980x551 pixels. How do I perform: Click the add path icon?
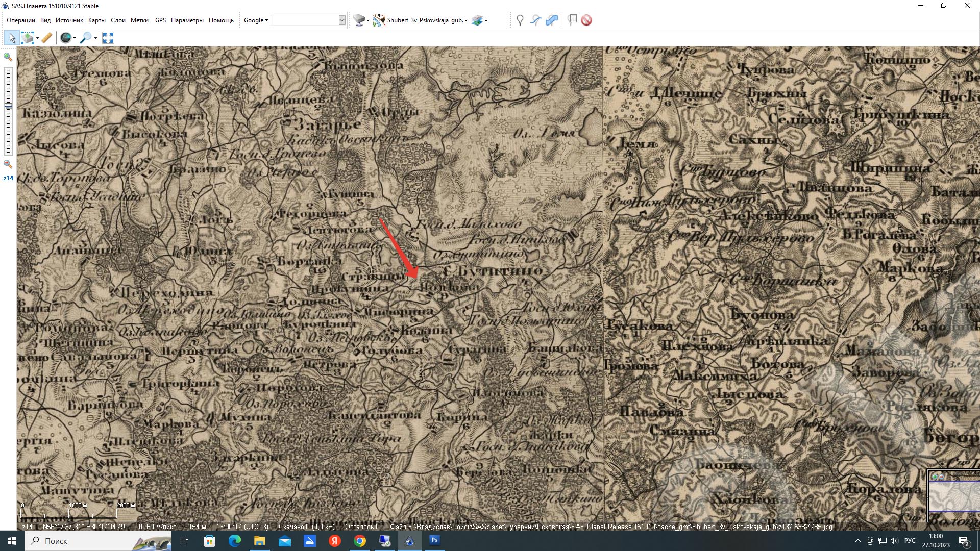click(535, 20)
